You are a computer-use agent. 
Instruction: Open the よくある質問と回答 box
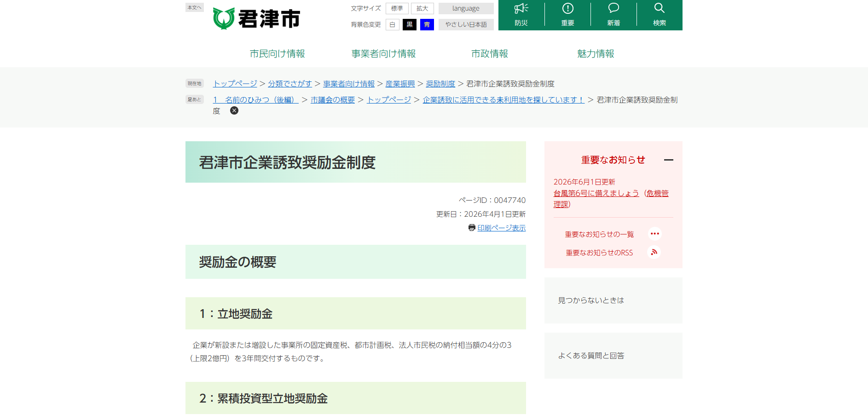613,356
